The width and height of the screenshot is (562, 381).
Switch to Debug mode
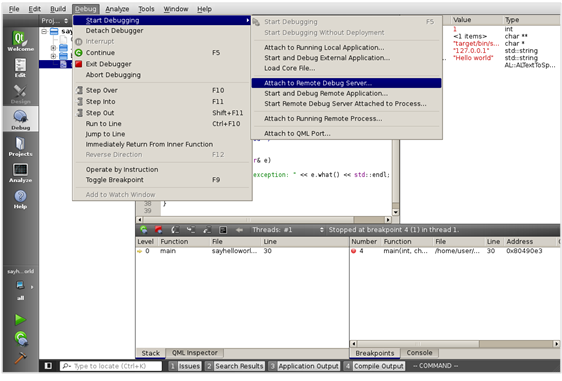[x=20, y=120]
